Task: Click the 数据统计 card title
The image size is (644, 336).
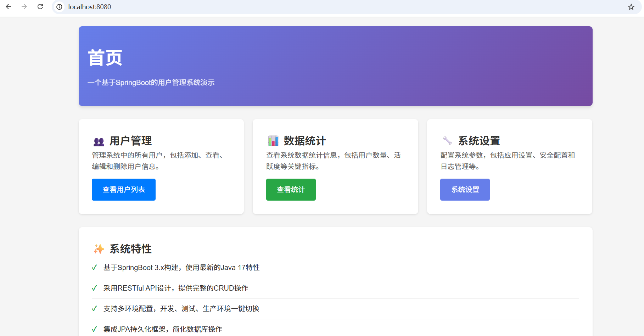Action: pyautogui.click(x=304, y=140)
